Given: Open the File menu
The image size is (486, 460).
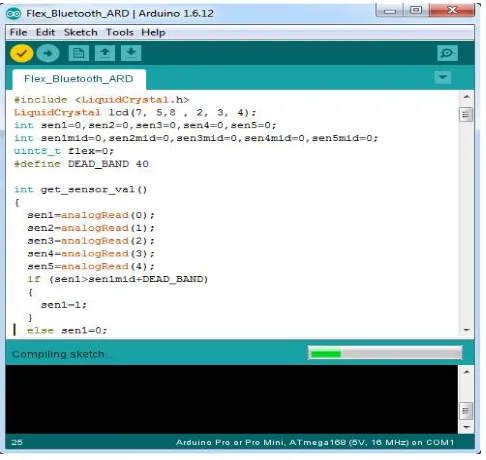Looking at the screenshot, I should coord(18,32).
